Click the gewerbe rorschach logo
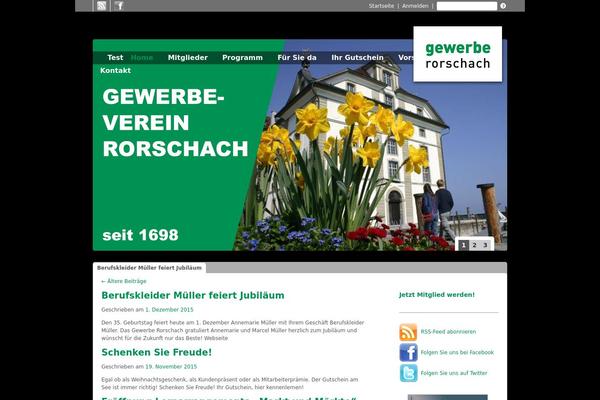Screen dimensions: 600x400 pos(458,54)
